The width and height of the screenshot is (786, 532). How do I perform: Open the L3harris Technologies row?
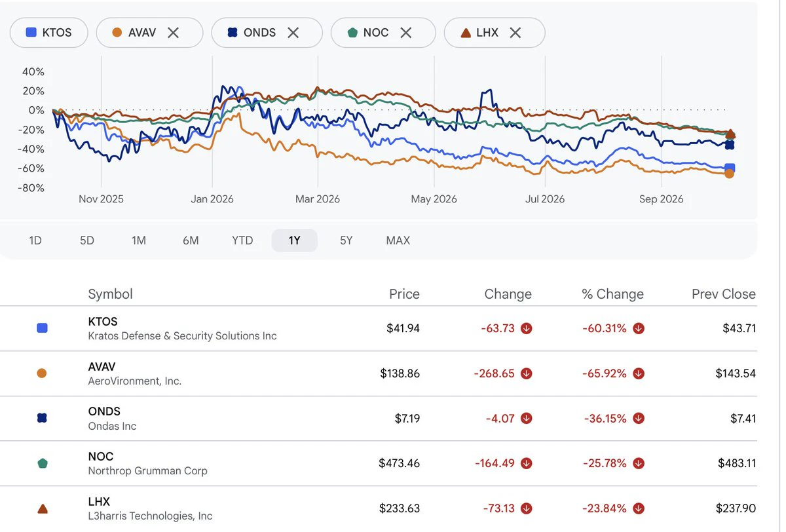coord(379,508)
